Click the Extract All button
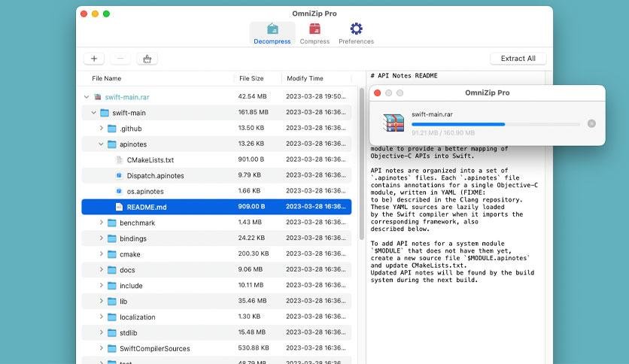The image size is (629, 364). (x=518, y=59)
